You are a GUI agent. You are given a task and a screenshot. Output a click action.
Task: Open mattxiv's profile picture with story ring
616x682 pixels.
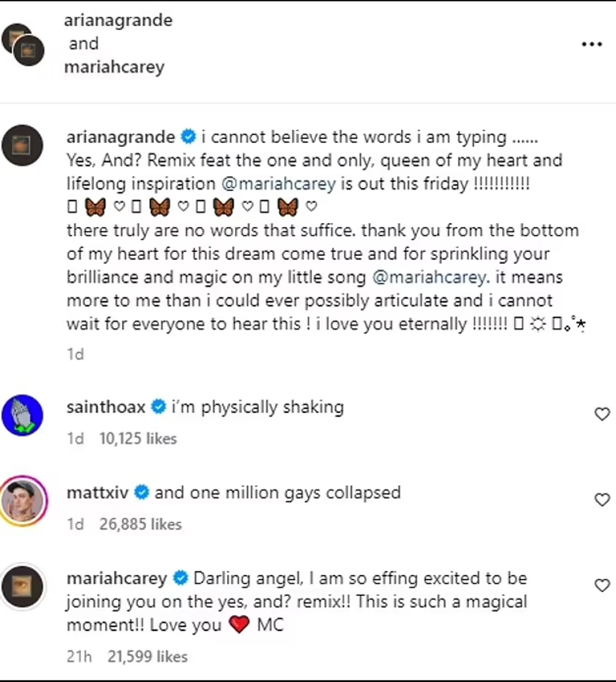pos(23,501)
